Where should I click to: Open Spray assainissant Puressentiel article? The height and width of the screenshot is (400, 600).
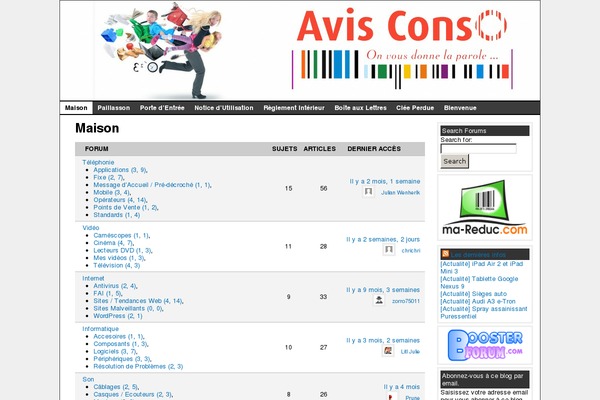coord(484,312)
